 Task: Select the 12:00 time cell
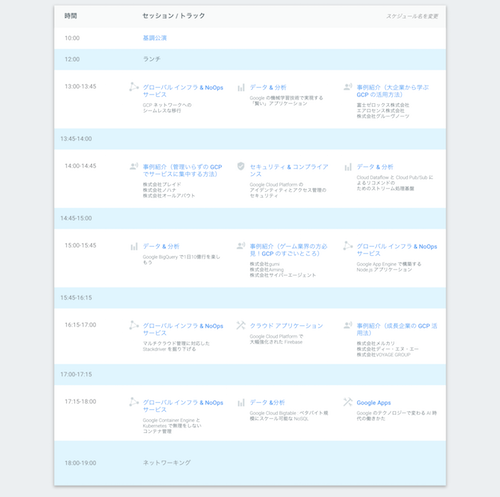(72, 59)
